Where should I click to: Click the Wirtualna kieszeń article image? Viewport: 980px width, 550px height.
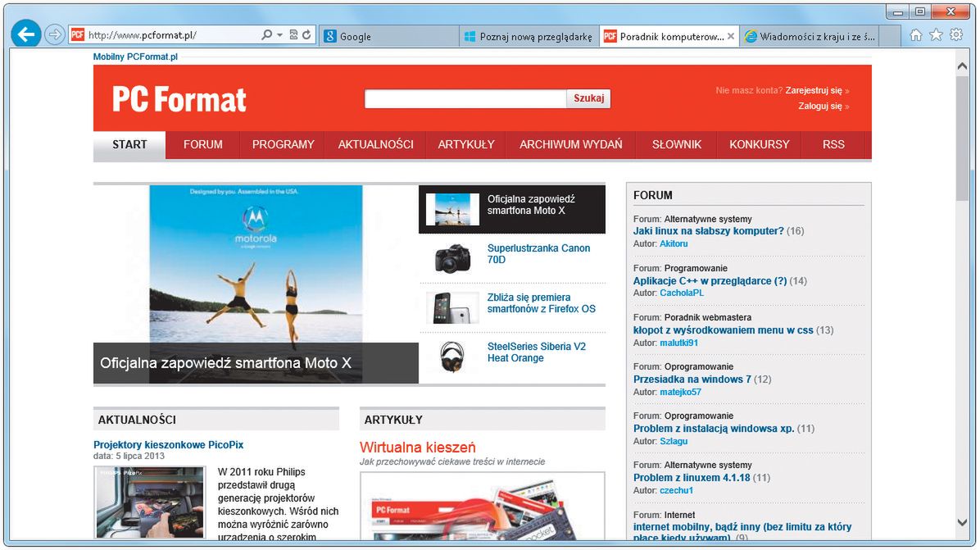(x=483, y=507)
